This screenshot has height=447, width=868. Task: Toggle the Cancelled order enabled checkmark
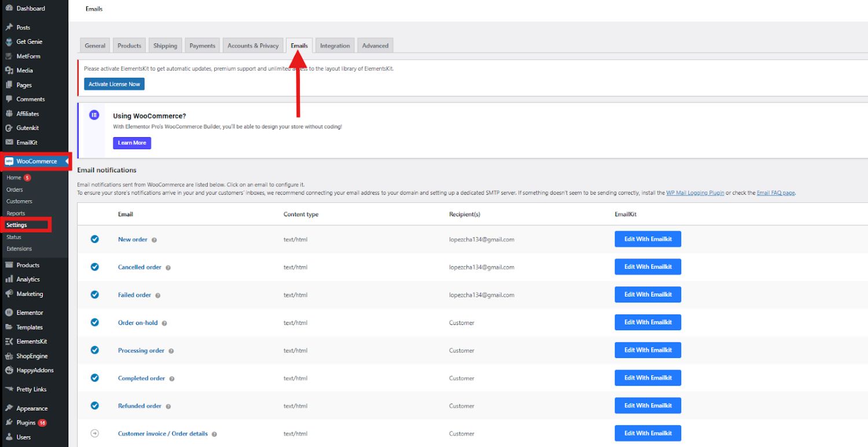click(x=95, y=267)
